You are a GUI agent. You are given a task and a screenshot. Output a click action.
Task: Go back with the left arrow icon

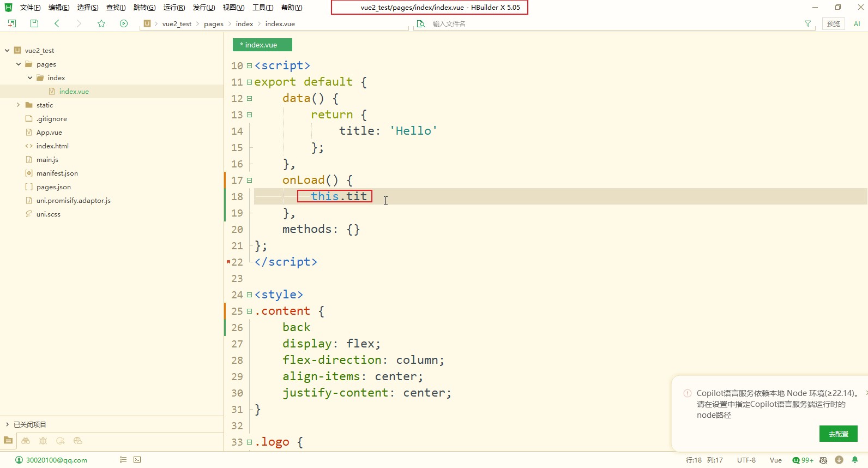pyautogui.click(x=57, y=23)
